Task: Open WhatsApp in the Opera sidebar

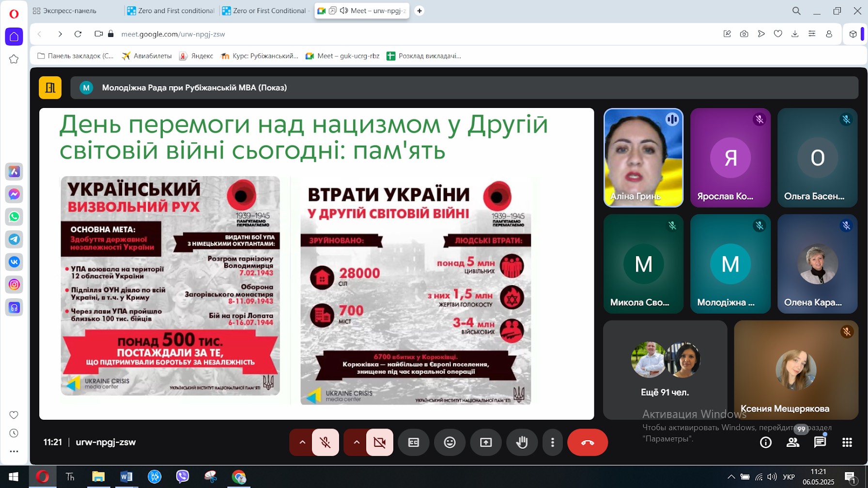Action: [x=14, y=217]
